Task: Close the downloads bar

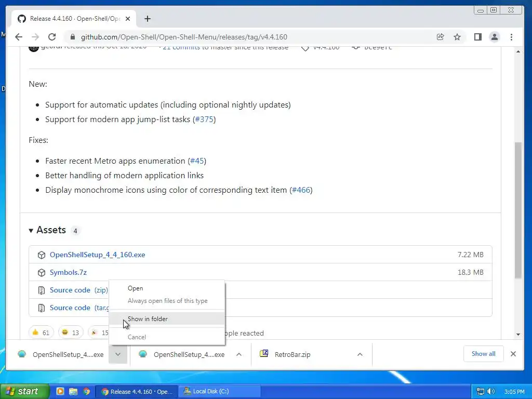Action: [x=513, y=354]
